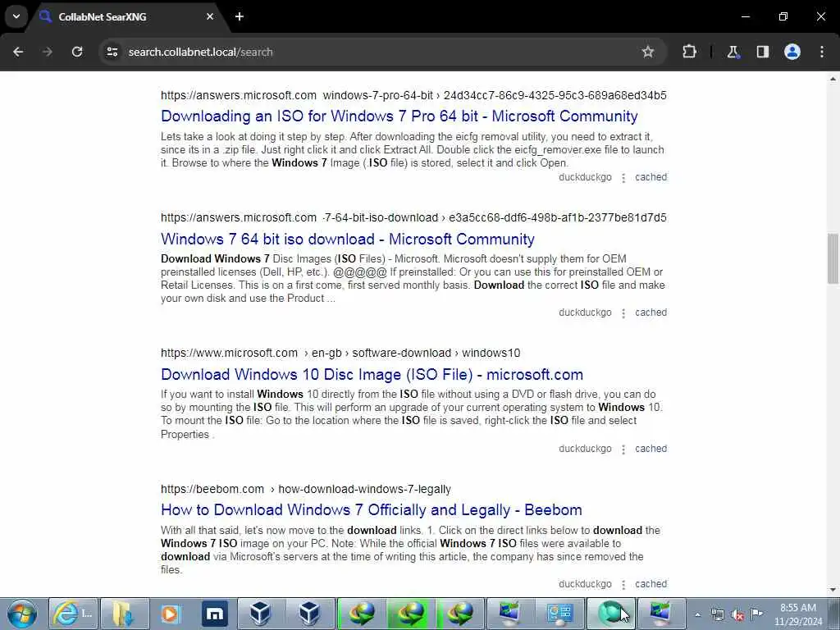The height and width of the screenshot is (630, 840).
Task: Show hidden system tray icons
Action: (697, 614)
